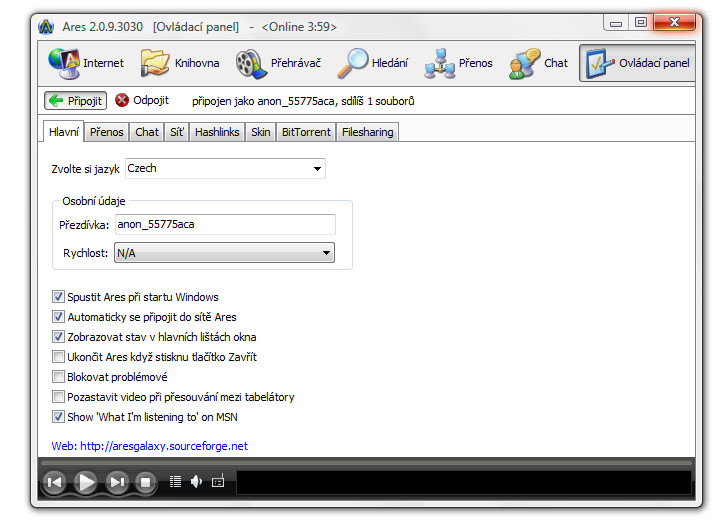Switch to the Hashlinks tab
Image resolution: width=721 pixels, height=521 pixels.
tap(217, 132)
